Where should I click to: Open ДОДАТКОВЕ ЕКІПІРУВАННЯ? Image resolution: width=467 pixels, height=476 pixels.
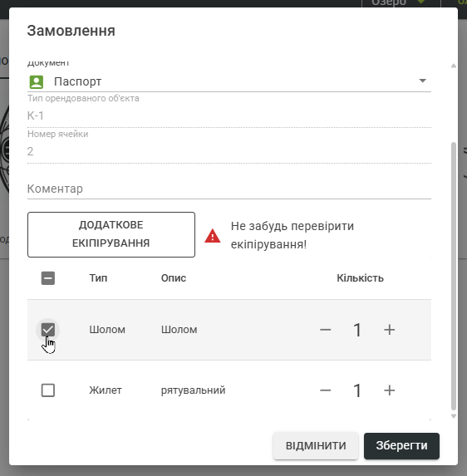coord(111,234)
